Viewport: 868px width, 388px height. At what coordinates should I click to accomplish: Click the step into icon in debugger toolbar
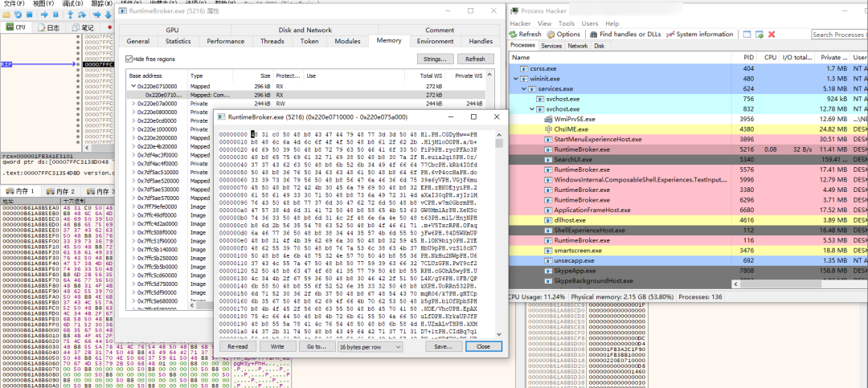coord(72,14)
